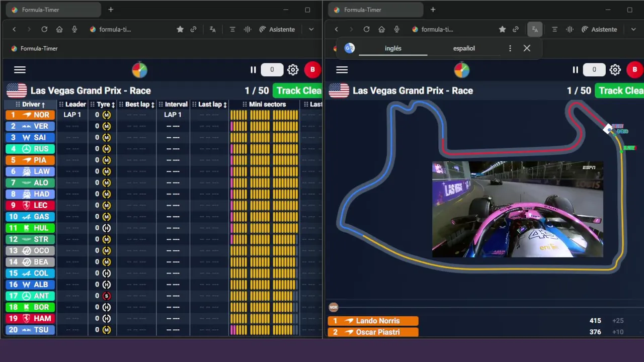Click delay counter field in right window
Screen dimensions: 644x362
594,70
